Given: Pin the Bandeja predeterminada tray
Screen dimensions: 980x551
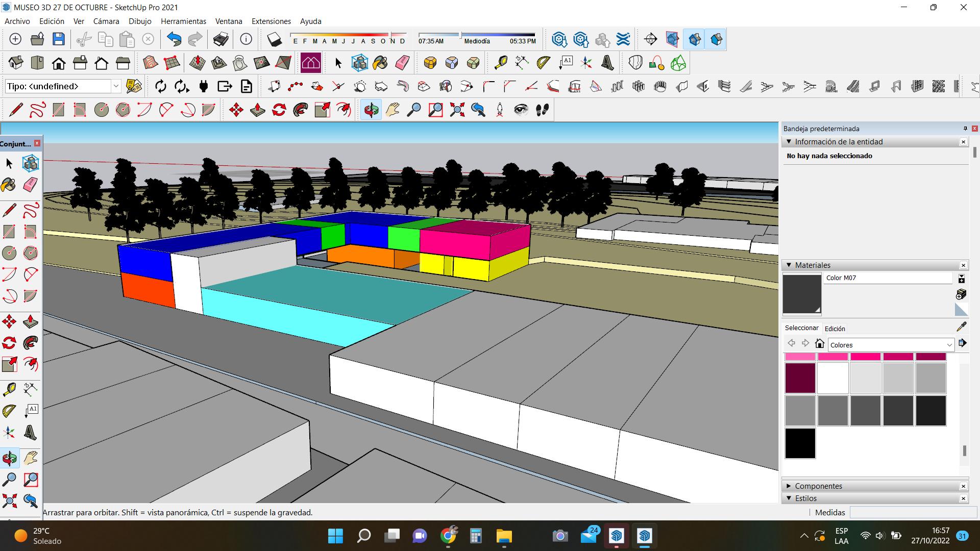Looking at the screenshot, I should [965, 129].
